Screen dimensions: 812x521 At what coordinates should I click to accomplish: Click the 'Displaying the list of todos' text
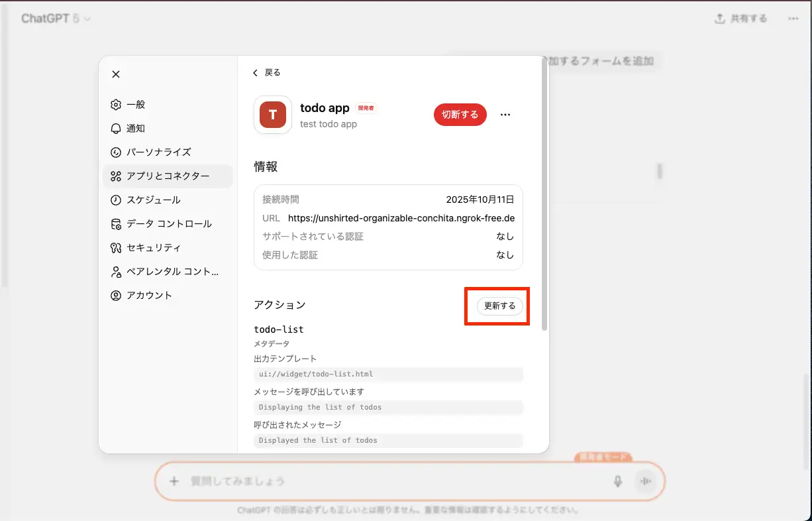coord(388,408)
